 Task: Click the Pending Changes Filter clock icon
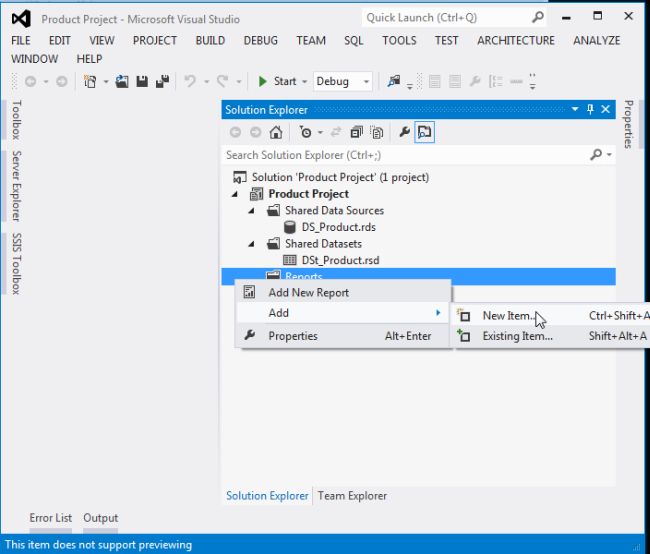click(x=306, y=132)
